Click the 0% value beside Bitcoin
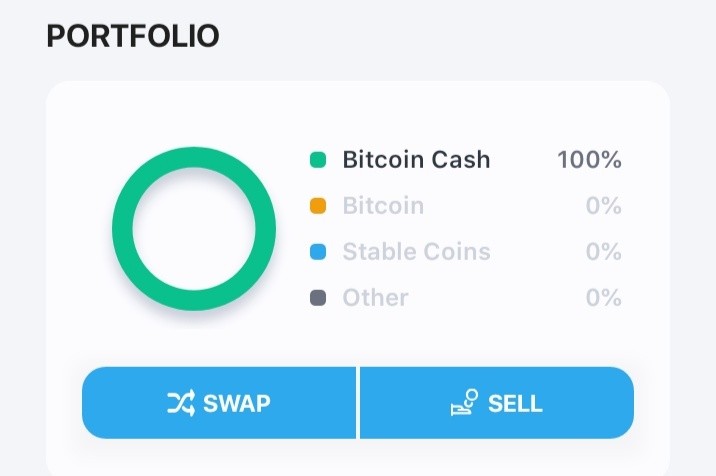 [x=604, y=206]
